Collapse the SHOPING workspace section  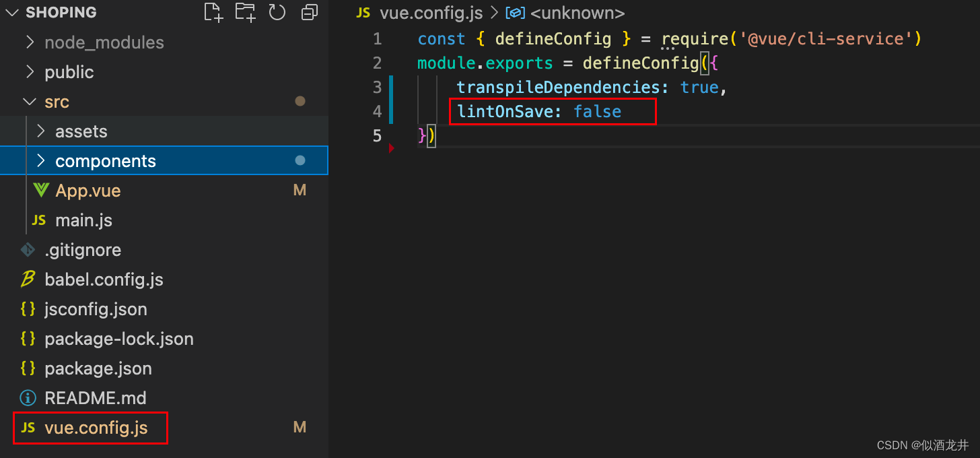11,12
